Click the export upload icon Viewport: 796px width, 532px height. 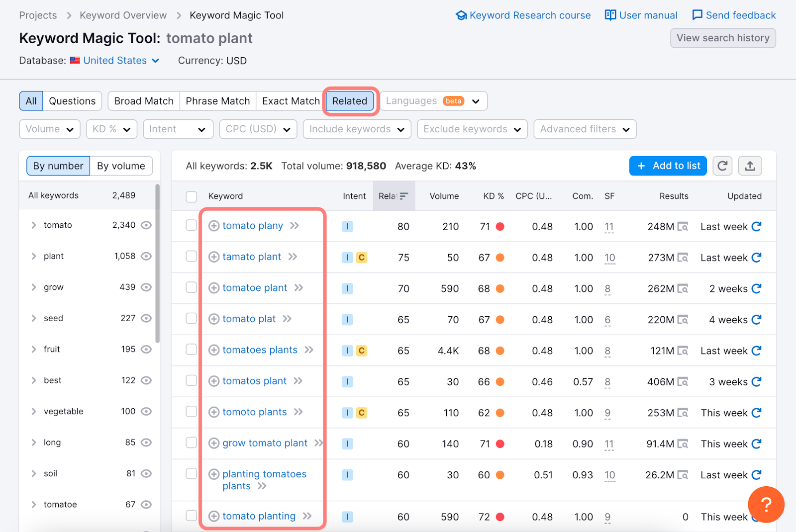click(750, 166)
